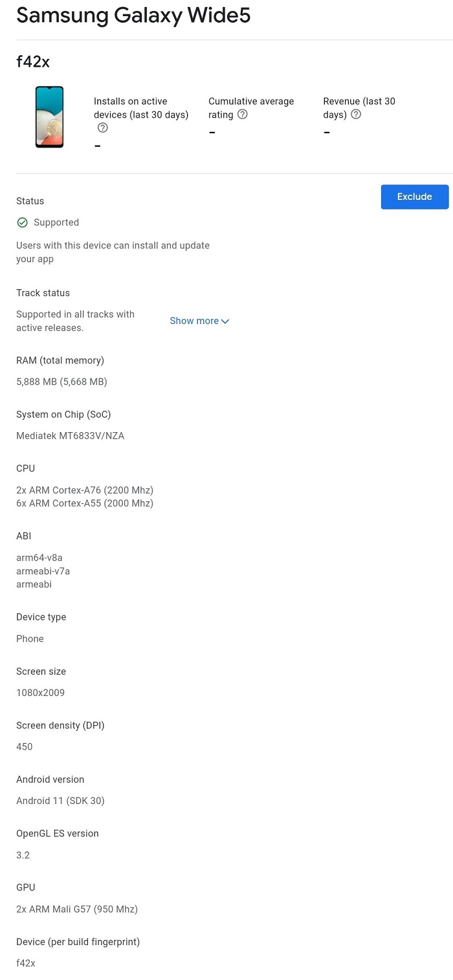Click the Samsung Galaxy Wide5 page title
This screenshot has height=980, width=453.
point(133,16)
